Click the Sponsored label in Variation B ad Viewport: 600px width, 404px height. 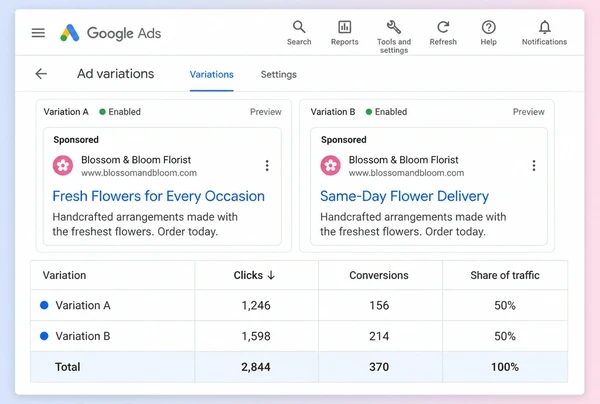click(x=343, y=140)
